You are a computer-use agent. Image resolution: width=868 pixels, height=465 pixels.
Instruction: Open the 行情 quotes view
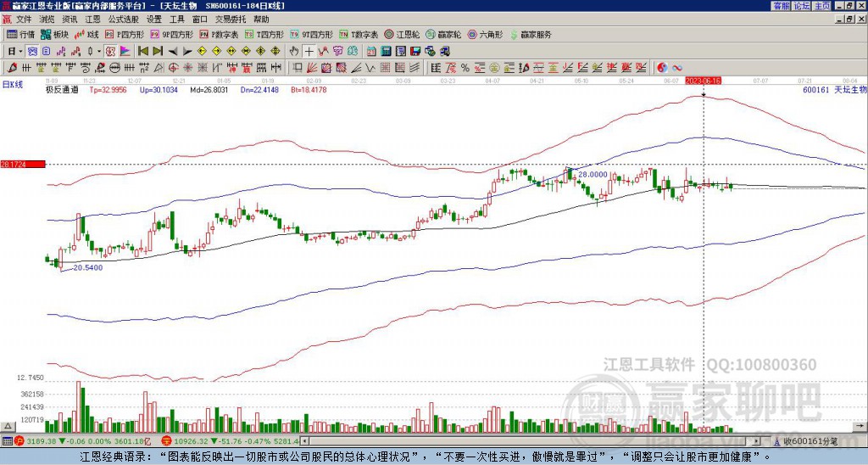pos(21,34)
